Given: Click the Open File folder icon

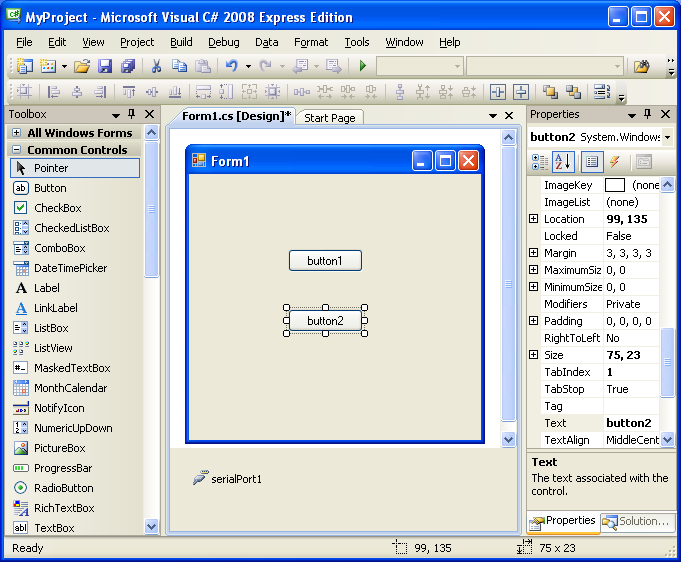Looking at the screenshot, I should pyautogui.click(x=82, y=66).
